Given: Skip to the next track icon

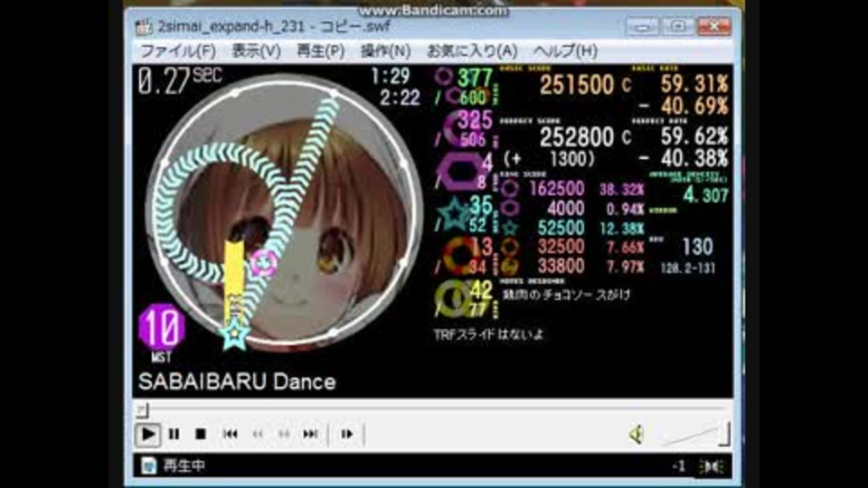Looking at the screenshot, I should [310, 435].
